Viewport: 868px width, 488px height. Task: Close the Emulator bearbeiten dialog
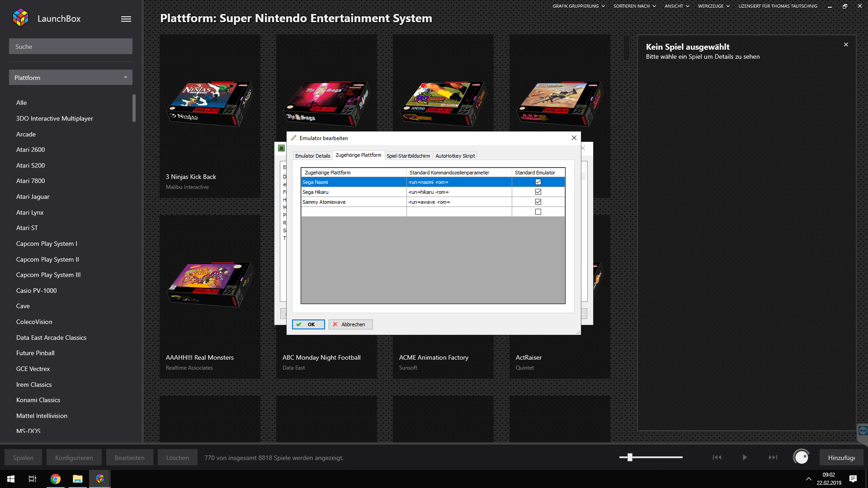click(x=574, y=138)
